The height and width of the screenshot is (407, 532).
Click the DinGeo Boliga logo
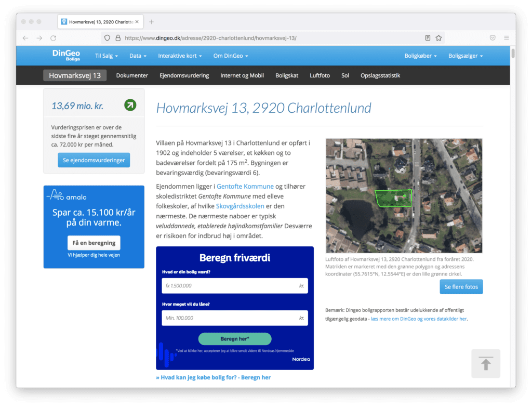(66, 55)
